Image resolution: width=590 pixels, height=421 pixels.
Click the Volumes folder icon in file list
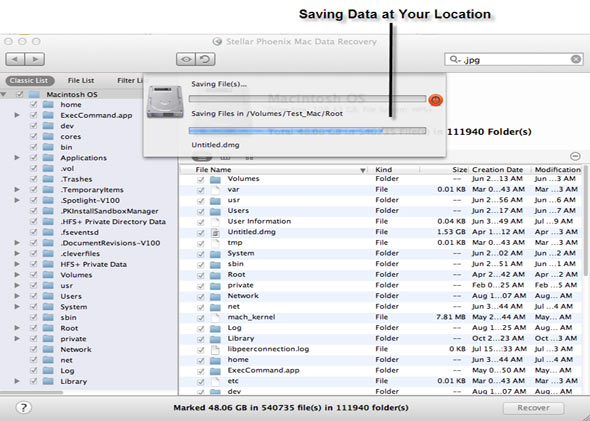coord(215,179)
